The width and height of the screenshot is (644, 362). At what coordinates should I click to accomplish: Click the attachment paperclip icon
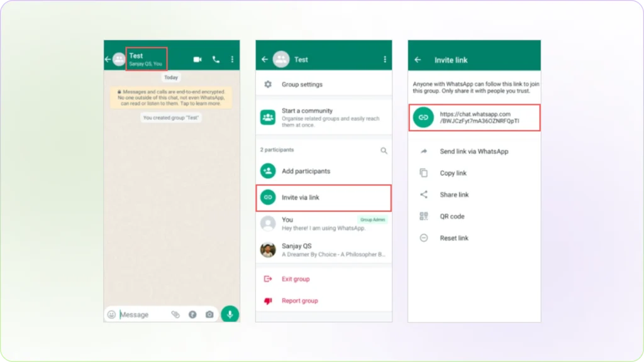175,314
